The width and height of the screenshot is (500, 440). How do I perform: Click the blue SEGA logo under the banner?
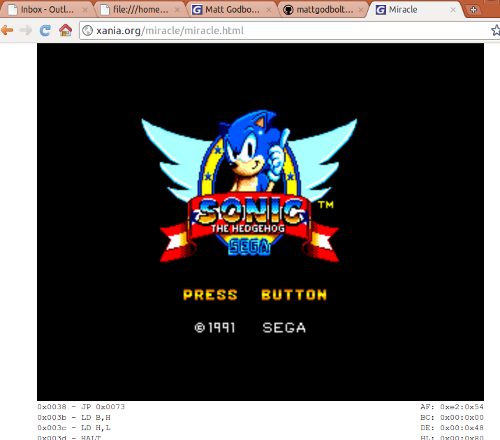(249, 247)
